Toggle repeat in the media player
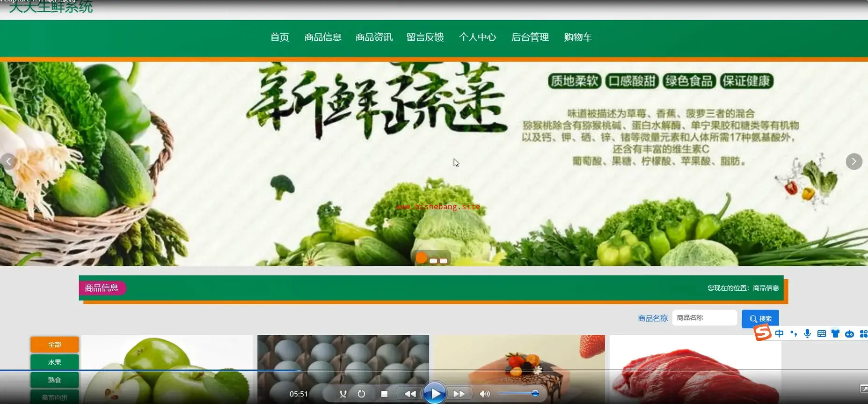868x404 pixels. point(361,394)
